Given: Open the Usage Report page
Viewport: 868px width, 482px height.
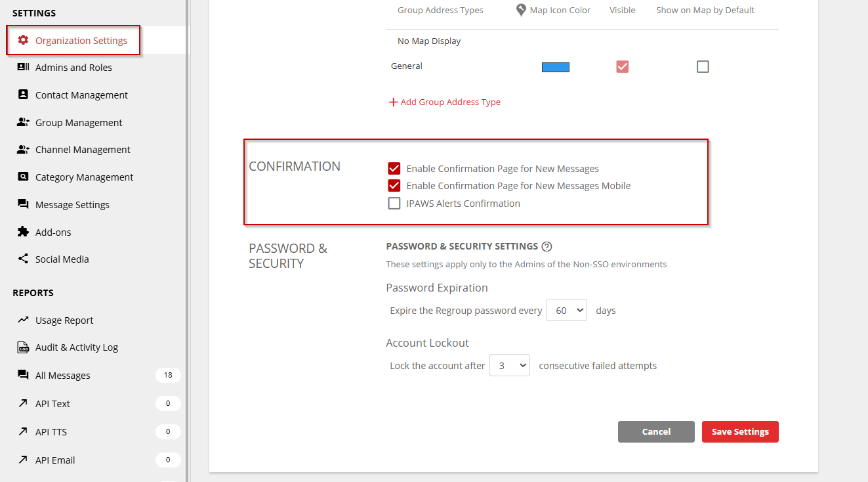Looking at the screenshot, I should (x=64, y=320).
